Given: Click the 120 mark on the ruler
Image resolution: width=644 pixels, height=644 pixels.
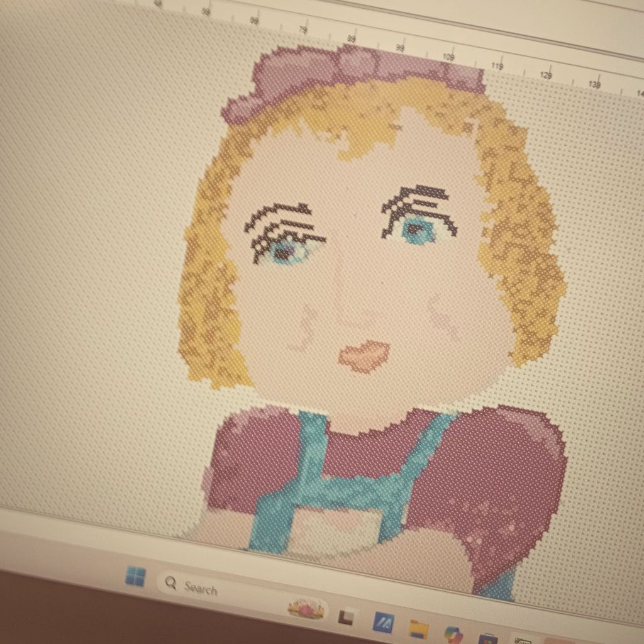Looking at the screenshot, I should coord(547,75).
